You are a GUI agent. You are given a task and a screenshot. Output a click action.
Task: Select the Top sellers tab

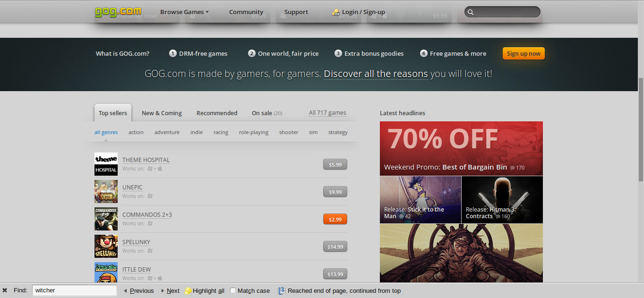click(x=113, y=113)
